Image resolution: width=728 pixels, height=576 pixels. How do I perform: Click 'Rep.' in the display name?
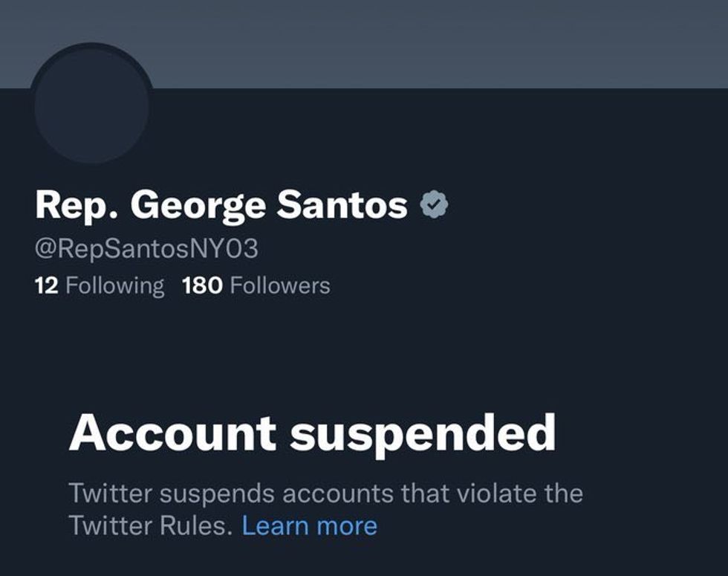point(77,207)
